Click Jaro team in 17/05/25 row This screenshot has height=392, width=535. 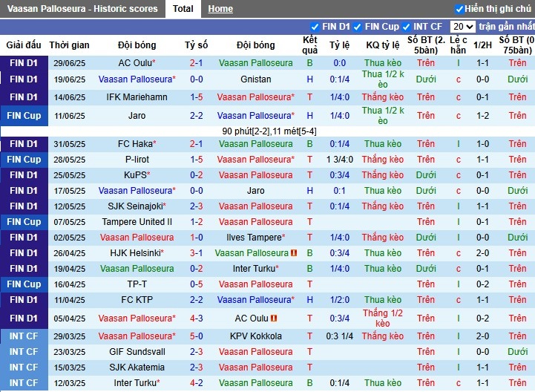(255, 191)
